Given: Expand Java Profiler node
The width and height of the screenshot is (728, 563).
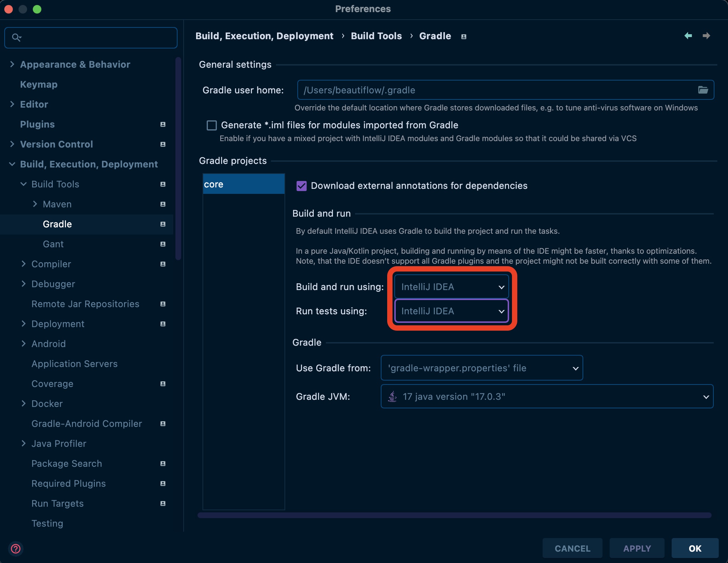Looking at the screenshot, I should click(x=24, y=443).
